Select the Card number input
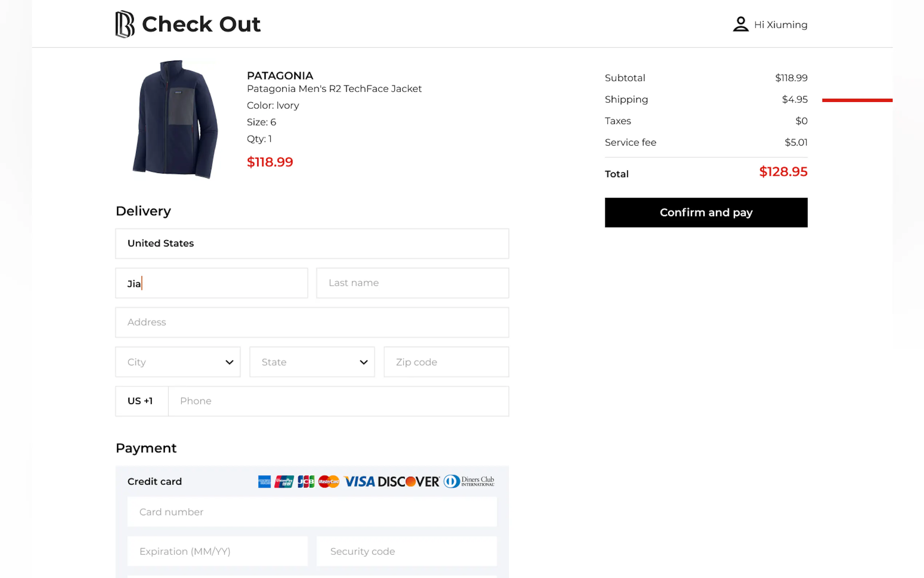This screenshot has height=578, width=924. [312, 512]
